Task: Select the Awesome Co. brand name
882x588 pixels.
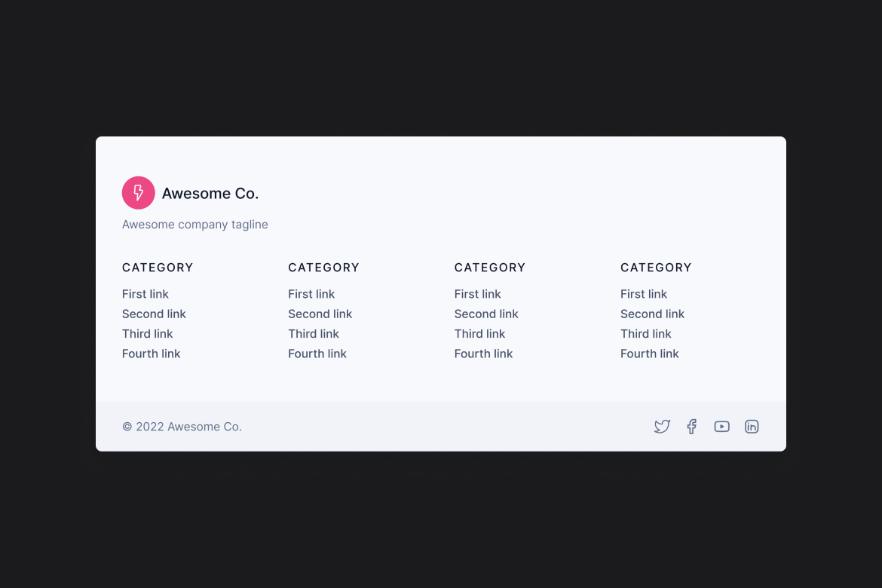Action: click(x=210, y=193)
